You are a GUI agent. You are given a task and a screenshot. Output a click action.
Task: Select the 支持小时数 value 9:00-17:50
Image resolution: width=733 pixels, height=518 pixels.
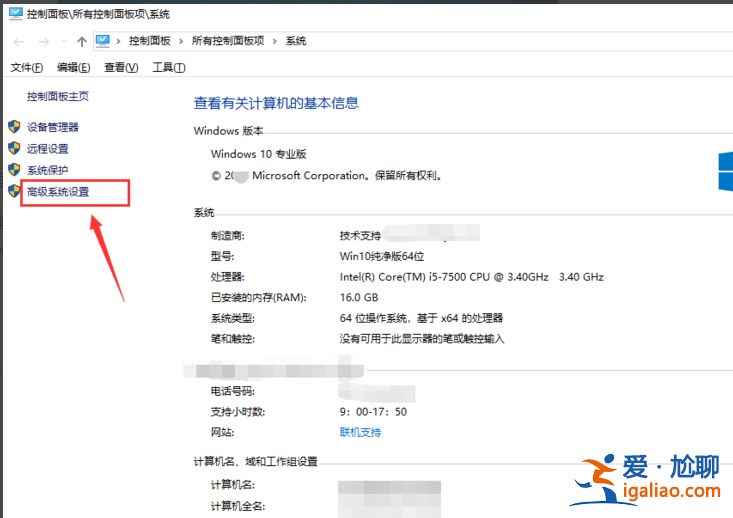[373, 412]
